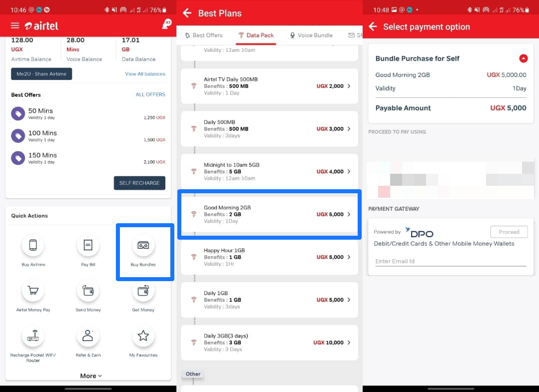The height and width of the screenshot is (392, 539).
Task: Open Good Morning 2GB plan chevron
Action: [349, 214]
